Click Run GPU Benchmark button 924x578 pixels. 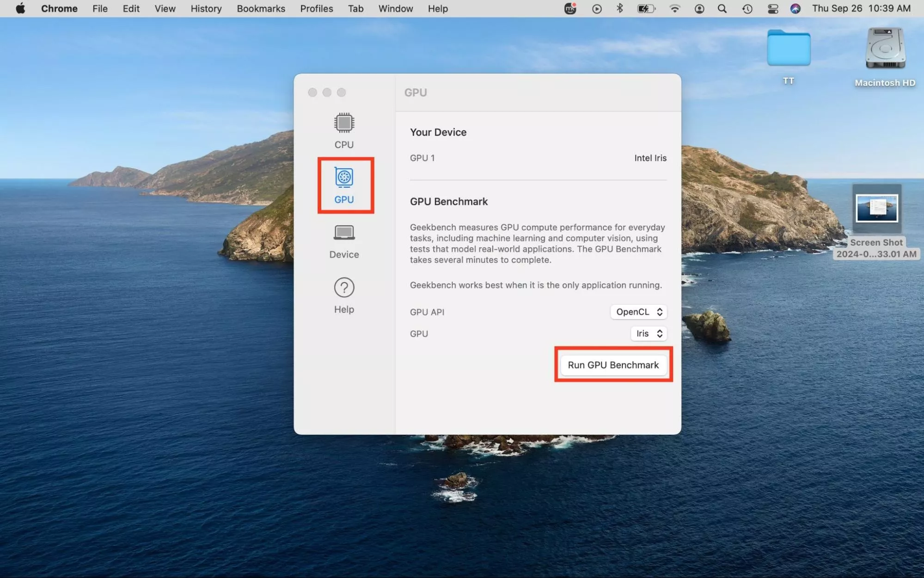click(x=613, y=365)
